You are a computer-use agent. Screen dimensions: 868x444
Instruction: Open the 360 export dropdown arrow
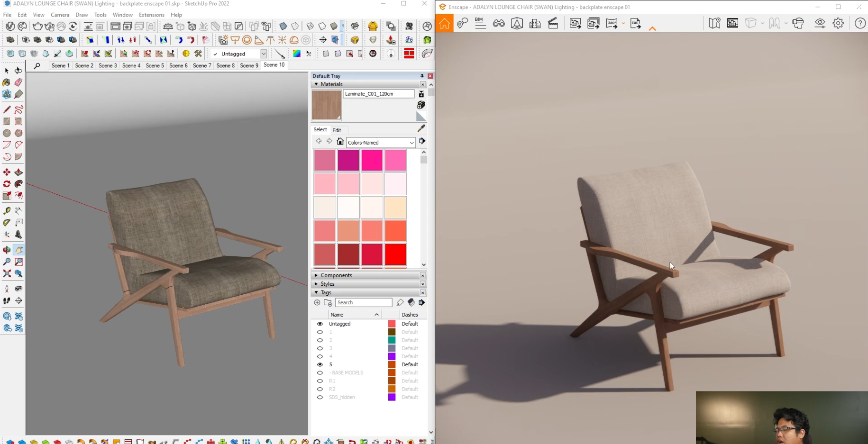click(623, 23)
